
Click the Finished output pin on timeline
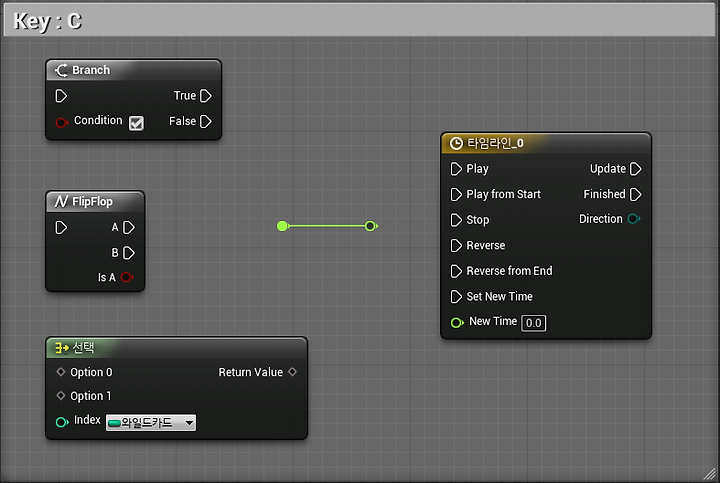tap(636, 195)
